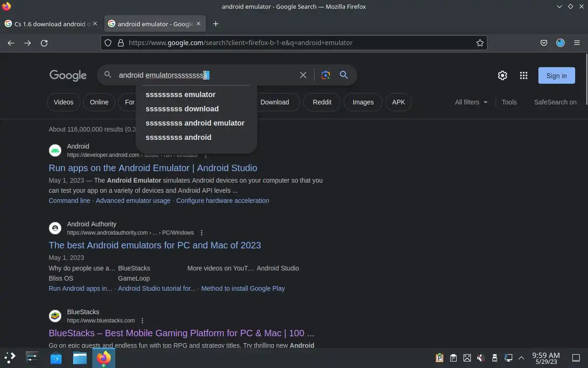The height and width of the screenshot is (368, 588).
Task: Go back to the previous page
Action: click(x=11, y=43)
